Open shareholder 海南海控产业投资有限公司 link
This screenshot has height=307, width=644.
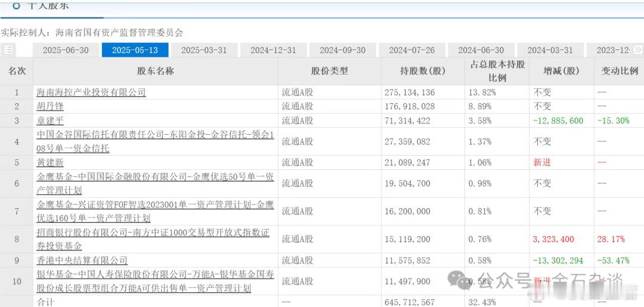[x=91, y=92]
